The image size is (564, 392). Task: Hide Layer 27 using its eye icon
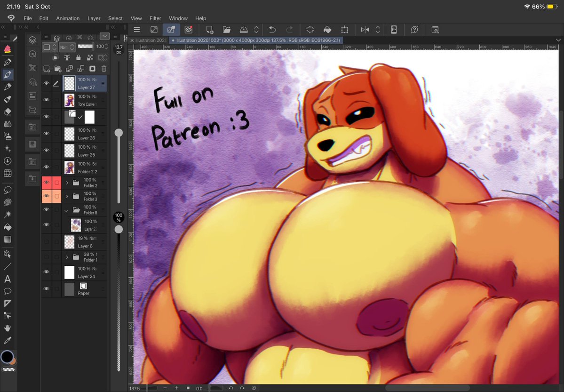(x=47, y=83)
